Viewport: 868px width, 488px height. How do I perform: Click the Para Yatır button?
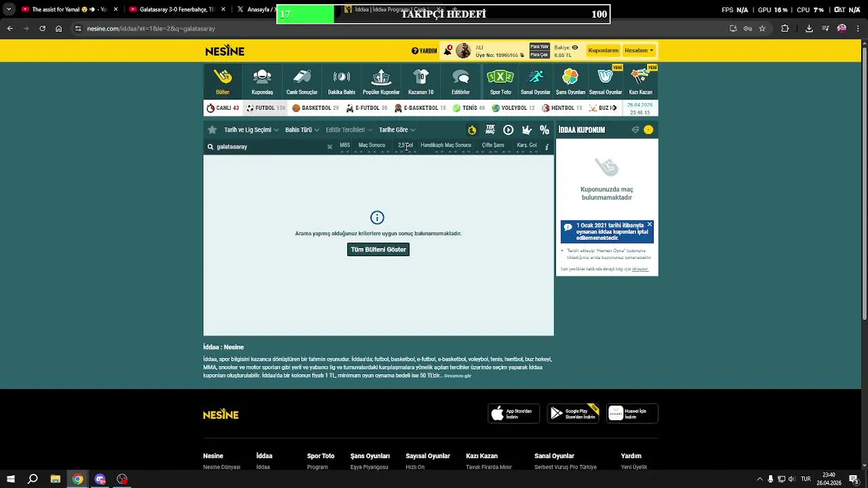pyautogui.click(x=539, y=47)
